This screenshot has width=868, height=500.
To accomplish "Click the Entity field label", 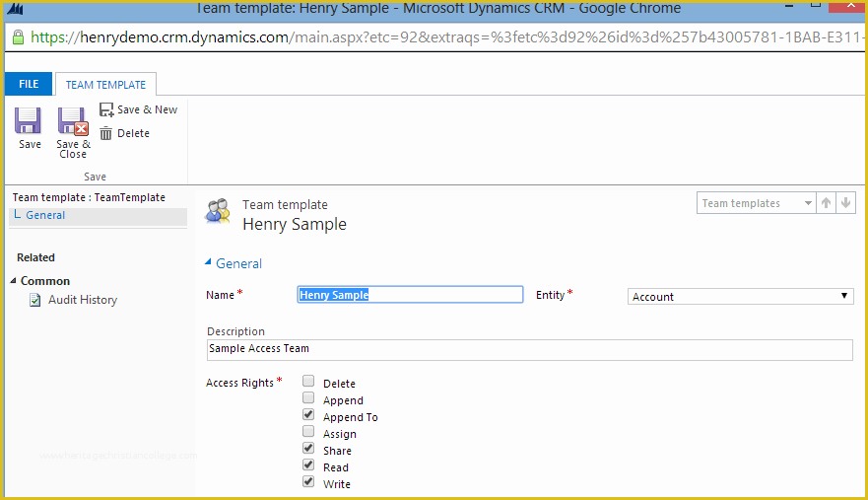I will pyautogui.click(x=550, y=295).
